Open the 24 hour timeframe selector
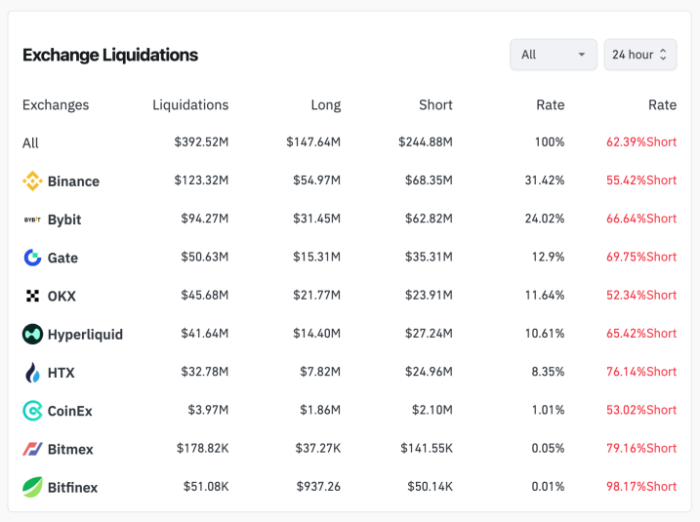 tap(639, 54)
